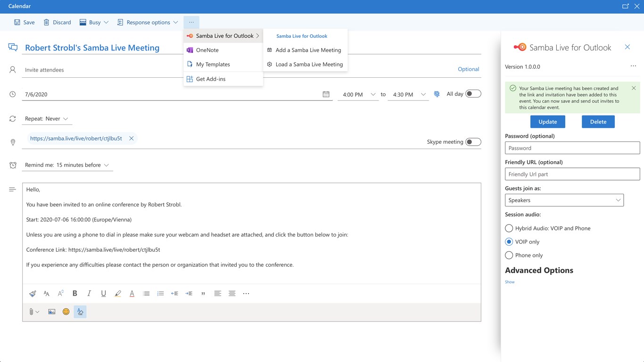The width and height of the screenshot is (644, 362).
Task: Click the Friendly URL input field
Action: (x=572, y=174)
